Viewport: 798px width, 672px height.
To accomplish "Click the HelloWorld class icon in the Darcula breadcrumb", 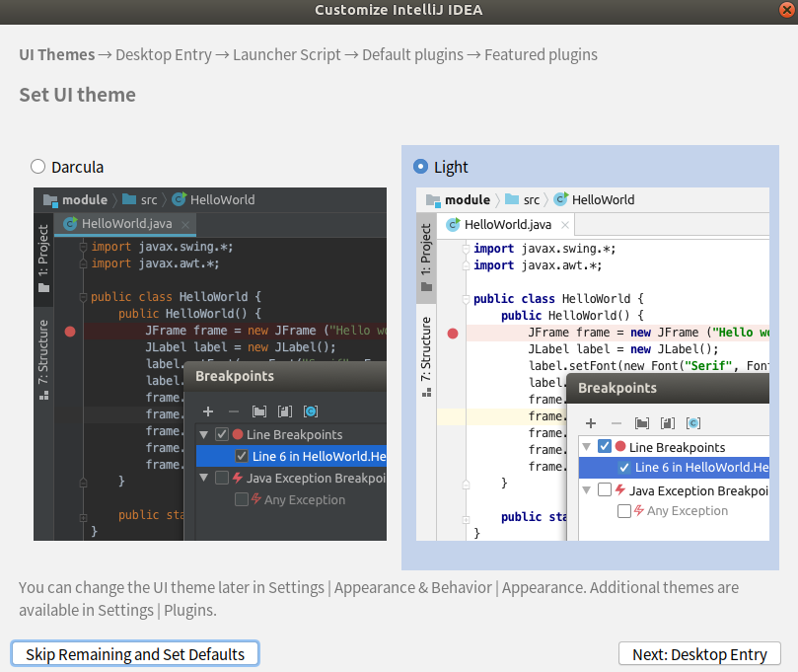I will [x=179, y=199].
